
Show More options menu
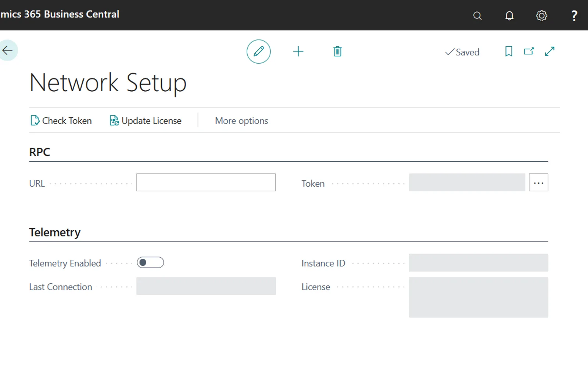241,121
